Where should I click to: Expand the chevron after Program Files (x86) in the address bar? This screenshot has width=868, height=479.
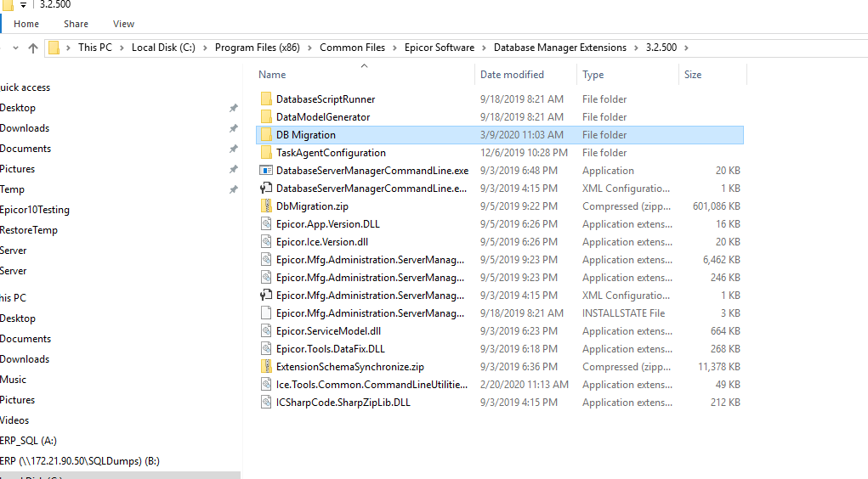tap(309, 48)
